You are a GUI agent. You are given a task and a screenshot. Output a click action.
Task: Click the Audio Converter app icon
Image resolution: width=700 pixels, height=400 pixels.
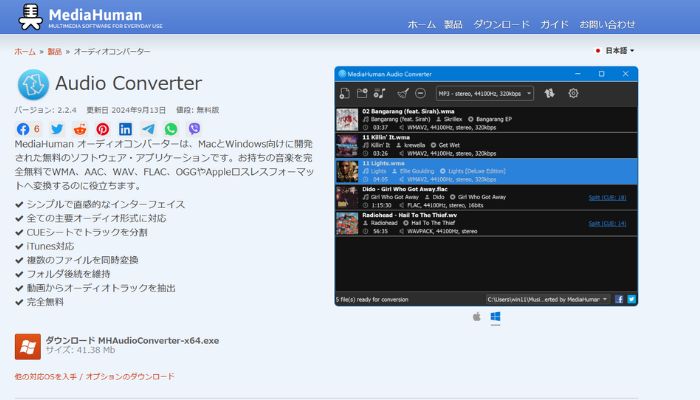point(33,84)
